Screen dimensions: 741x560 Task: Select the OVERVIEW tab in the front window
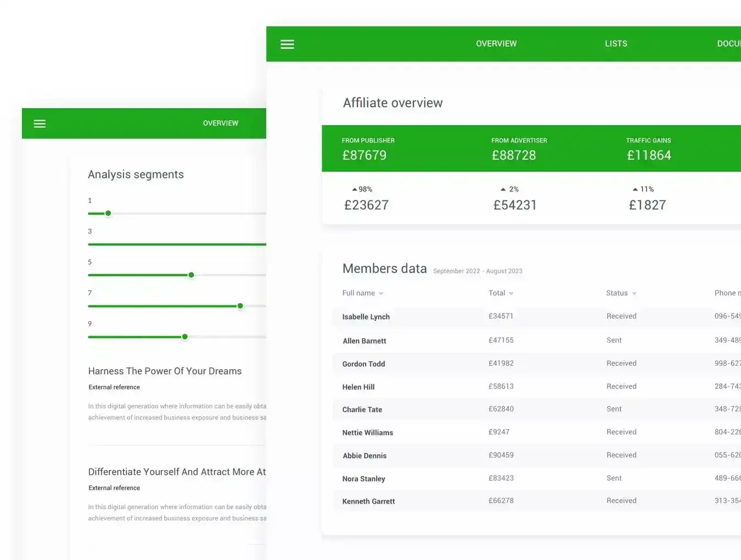496,44
